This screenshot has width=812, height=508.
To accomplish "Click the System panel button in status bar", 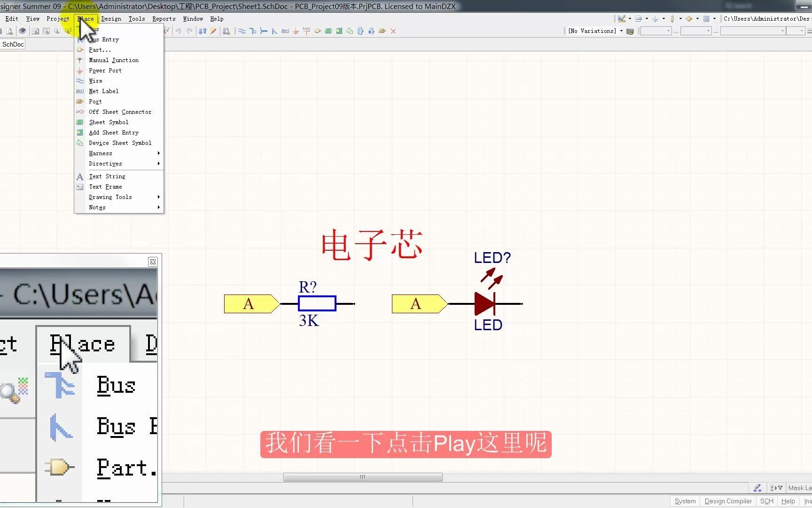I will tap(684, 501).
